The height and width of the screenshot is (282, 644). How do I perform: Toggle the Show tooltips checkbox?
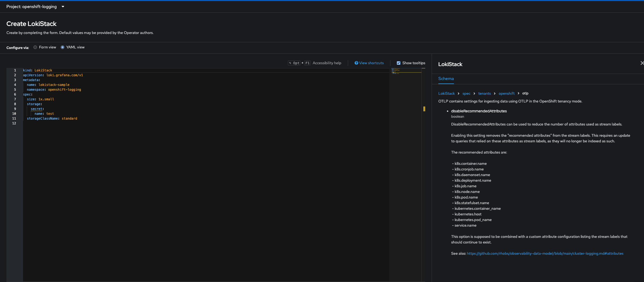tap(398, 63)
